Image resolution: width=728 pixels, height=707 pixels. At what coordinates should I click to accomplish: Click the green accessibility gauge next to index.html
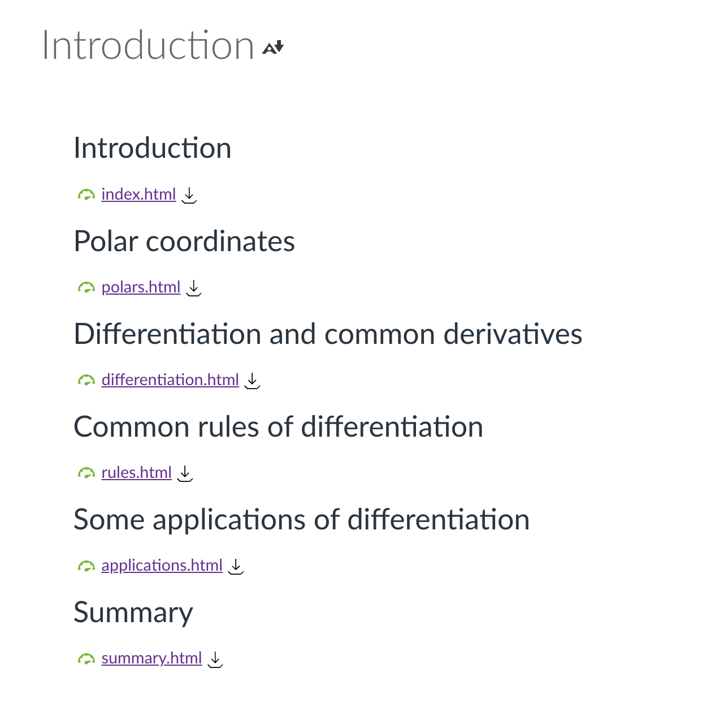[86, 195]
